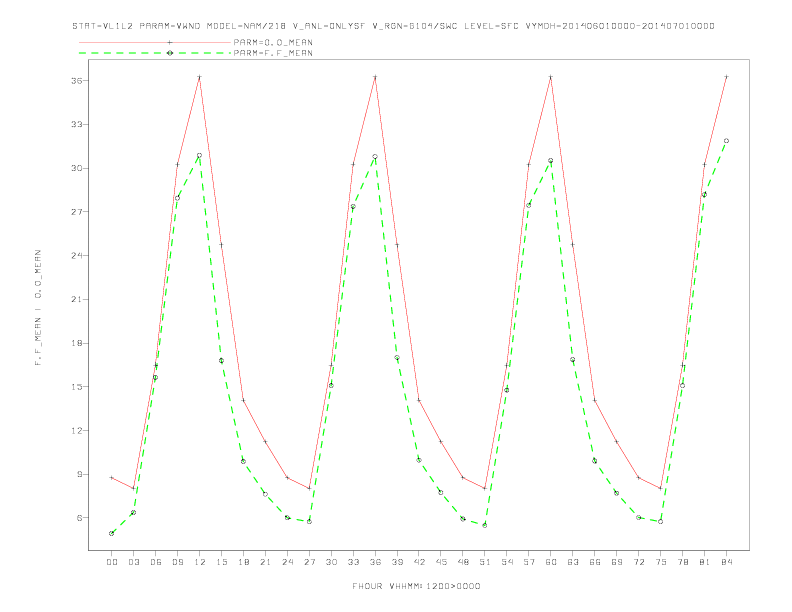The height and width of the screenshot is (612, 792).
Task: Click green circle data point at hour 27
Action: pyautogui.click(x=309, y=522)
